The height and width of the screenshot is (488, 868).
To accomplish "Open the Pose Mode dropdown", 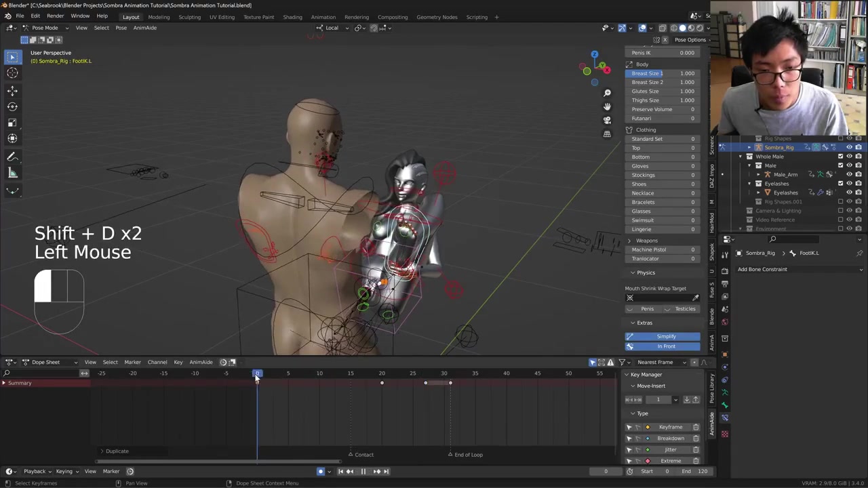I will 44,28.
